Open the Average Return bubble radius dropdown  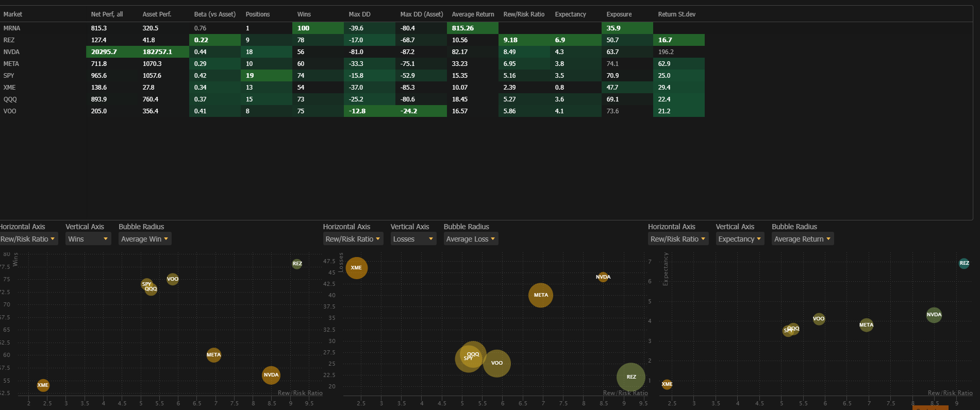tap(802, 239)
